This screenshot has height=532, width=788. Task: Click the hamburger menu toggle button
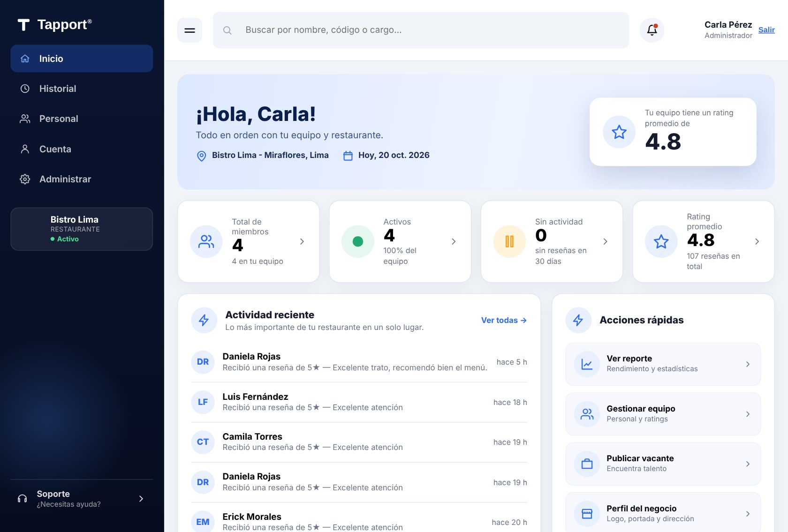(x=189, y=30)
